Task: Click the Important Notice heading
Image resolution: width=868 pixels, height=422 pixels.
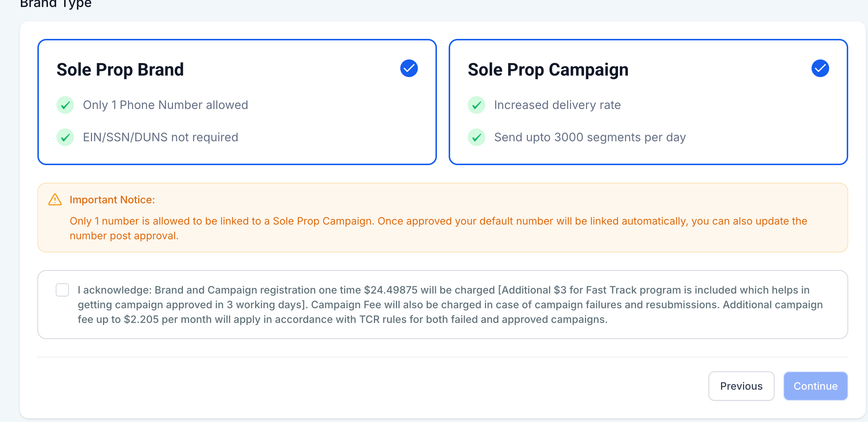Action: click(x=112, y=200)
